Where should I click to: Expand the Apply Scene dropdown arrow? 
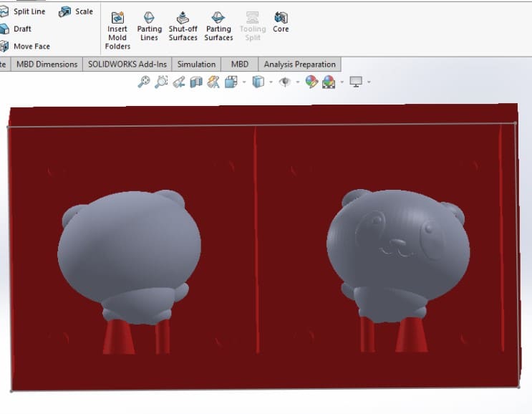(x=342, y=82)
